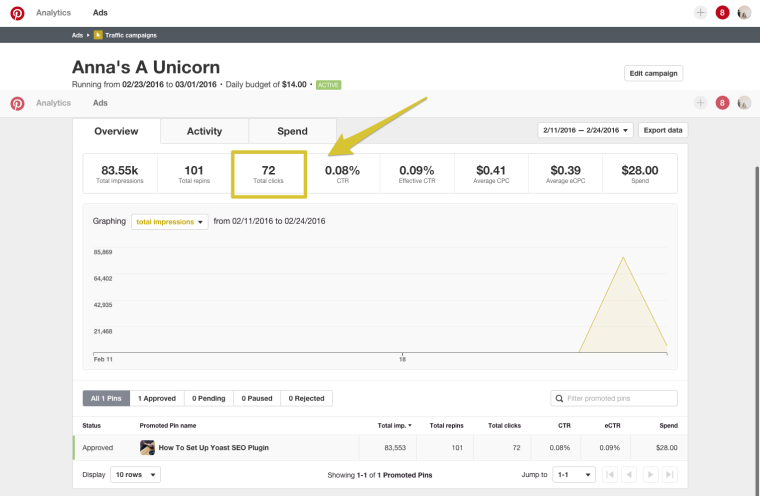Screen dimensions: 760x496
Task: Select the $0.39 Average eCPC stat
Action: (565, 174)
